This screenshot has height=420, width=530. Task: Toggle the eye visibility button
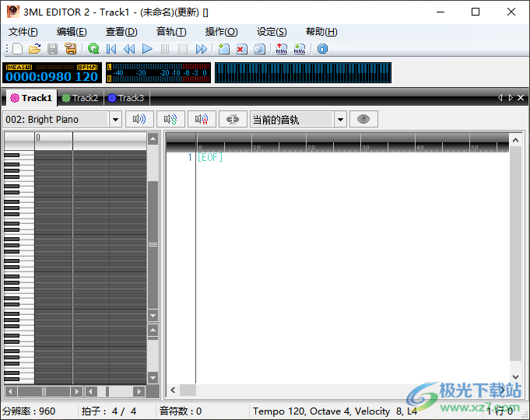[363, 119]
